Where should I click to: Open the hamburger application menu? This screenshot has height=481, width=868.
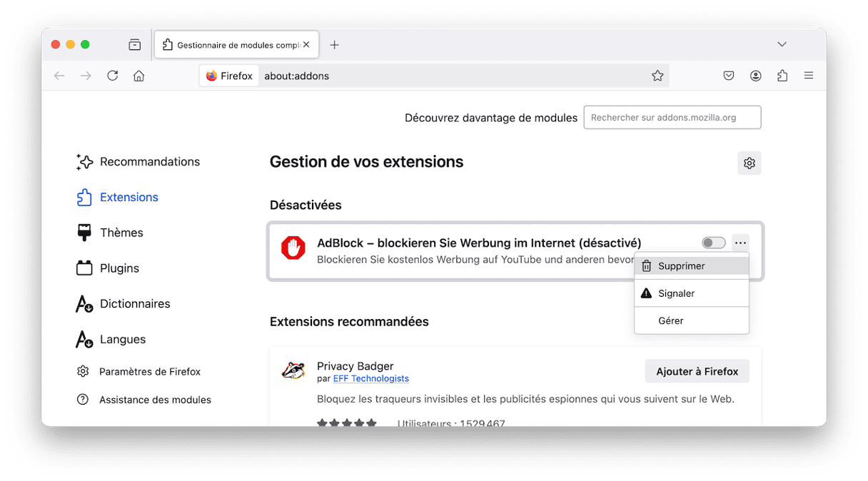tap(809, 76)
